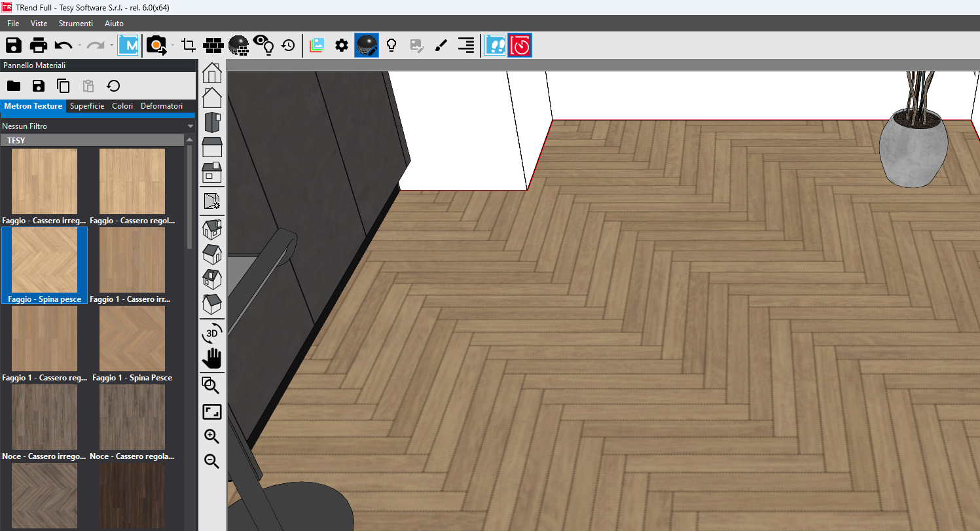Click the reset icon in Pannello Materiali

[113, 86]
